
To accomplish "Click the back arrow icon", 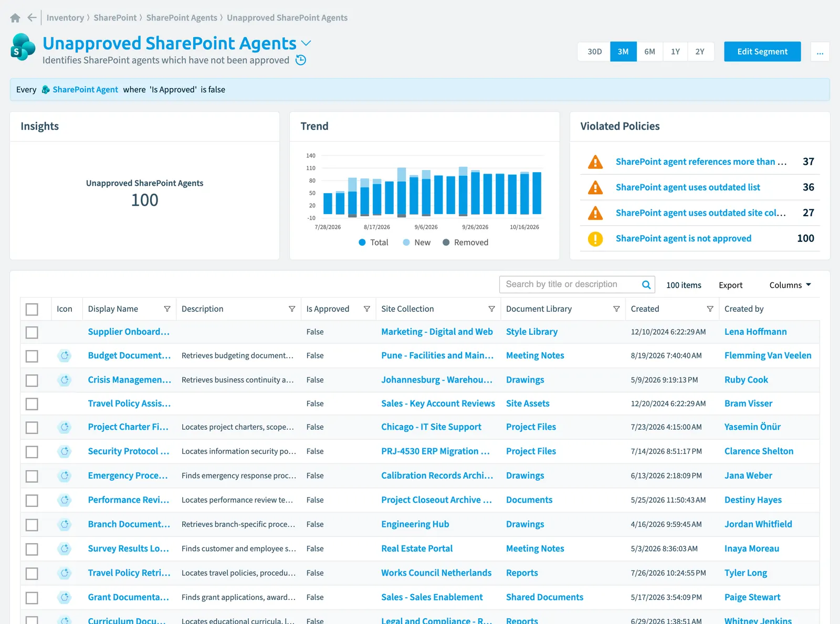I will point(32,18).
